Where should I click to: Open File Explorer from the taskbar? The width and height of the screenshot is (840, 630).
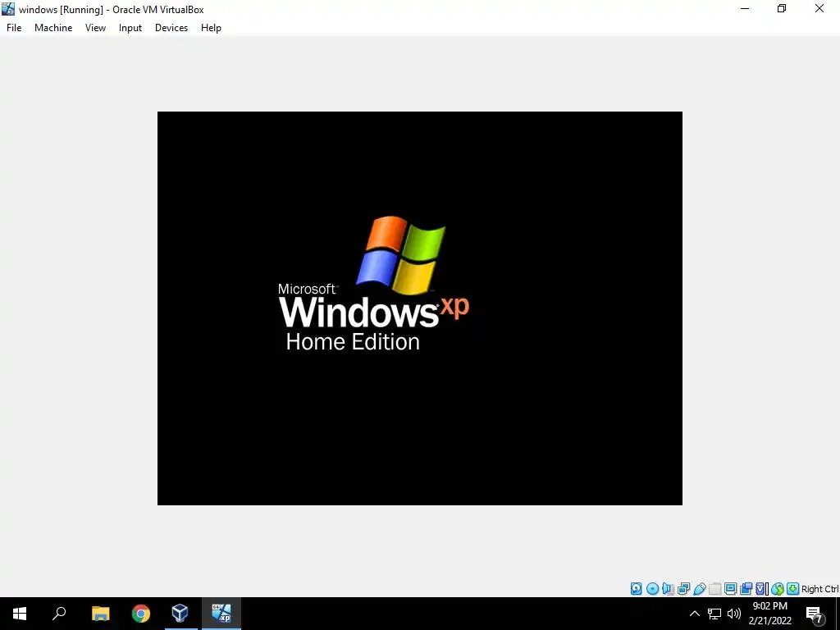[100, 614]
